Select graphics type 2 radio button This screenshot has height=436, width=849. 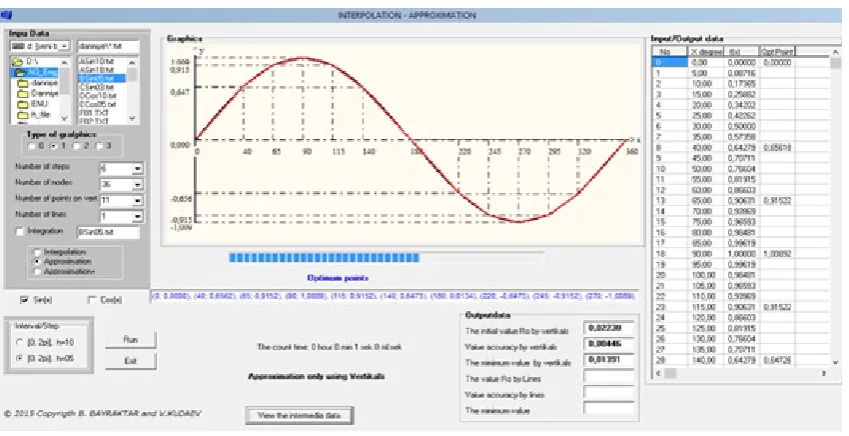click(76, 146)
